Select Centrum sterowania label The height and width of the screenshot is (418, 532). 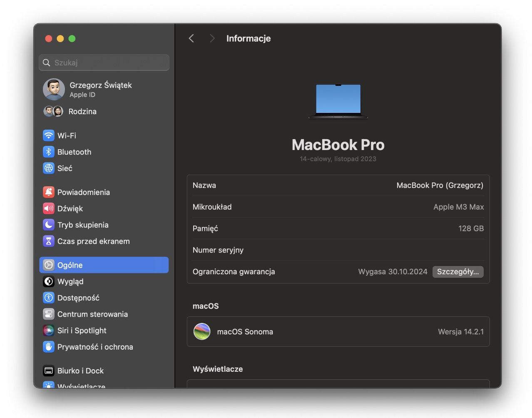tap(92, 314)
